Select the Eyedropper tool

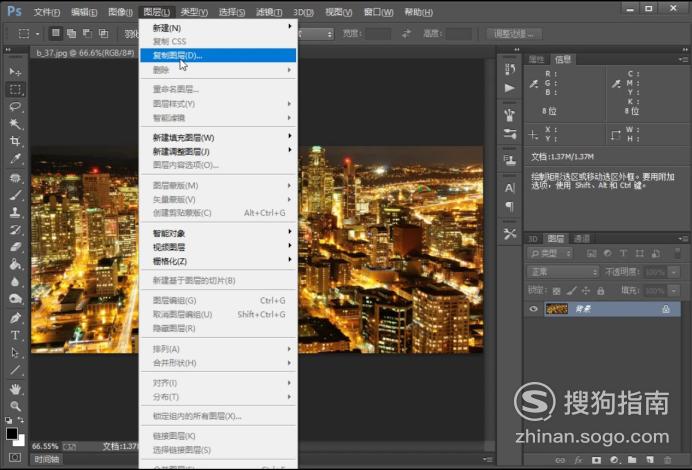[x=15, y=159]
